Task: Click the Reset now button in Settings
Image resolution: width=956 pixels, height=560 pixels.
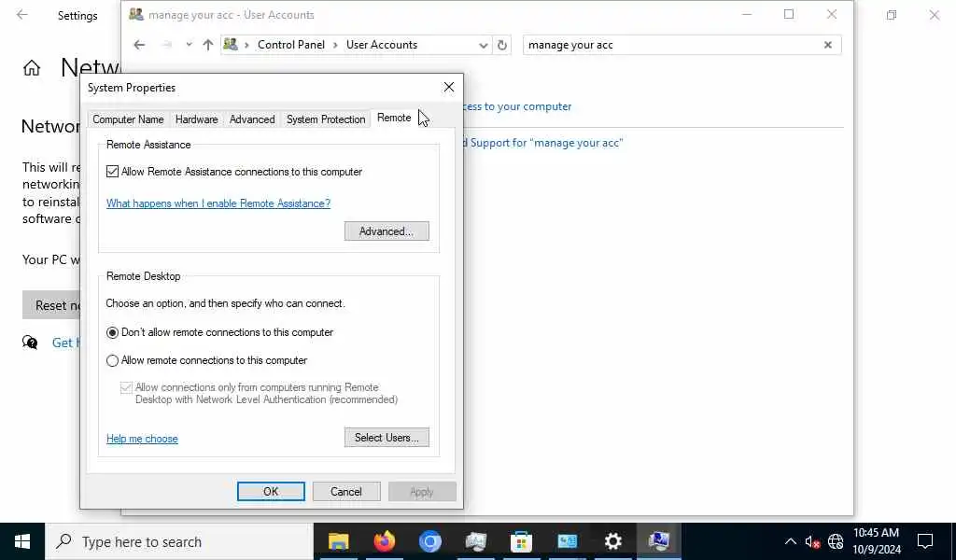Action: (51, 305)
